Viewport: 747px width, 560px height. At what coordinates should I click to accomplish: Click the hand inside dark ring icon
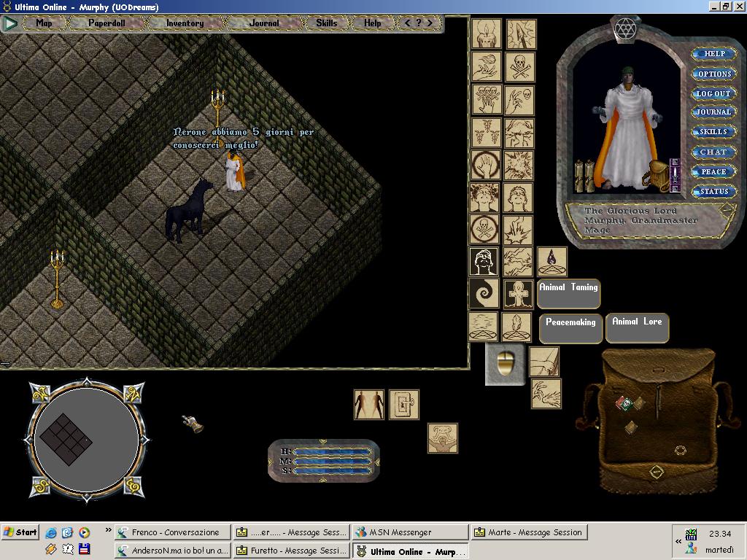click(485, 166)
